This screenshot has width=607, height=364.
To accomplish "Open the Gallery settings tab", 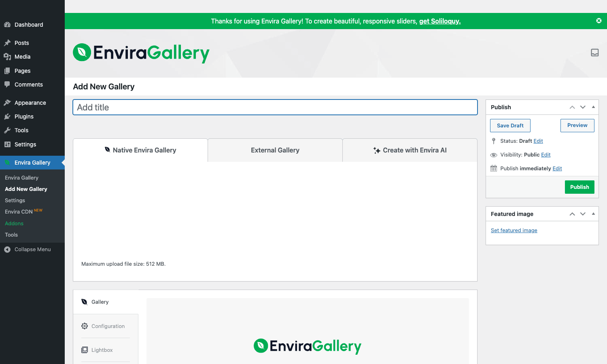I will [x=106, y=302].
